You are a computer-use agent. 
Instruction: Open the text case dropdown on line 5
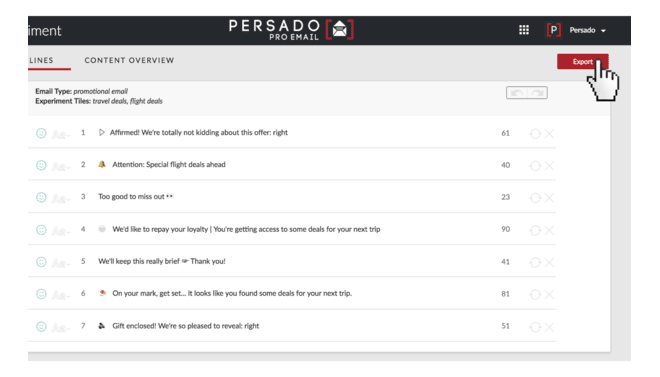61,263
